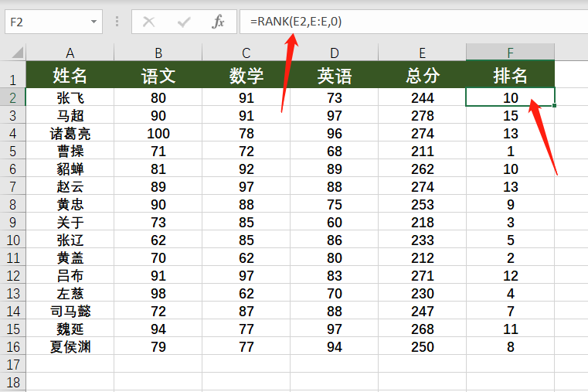Select the cell containing 赵云
This screenshot has height=392, width=588.
coord(70,186)
